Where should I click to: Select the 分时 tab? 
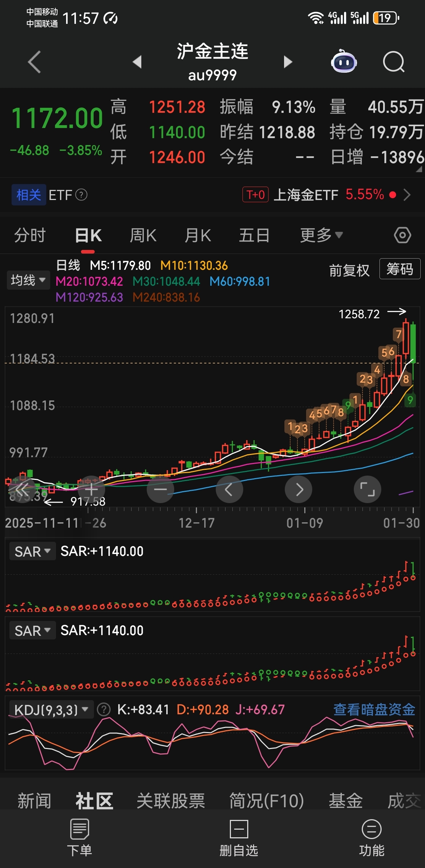point(30,235)
